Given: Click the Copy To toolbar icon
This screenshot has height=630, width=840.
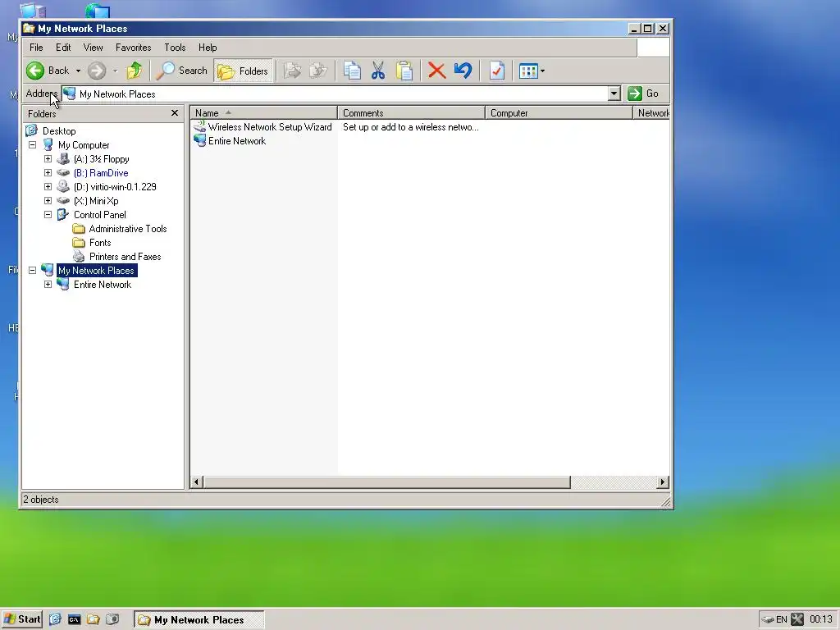Looking at the screenshot, I should tap(318, 71).
